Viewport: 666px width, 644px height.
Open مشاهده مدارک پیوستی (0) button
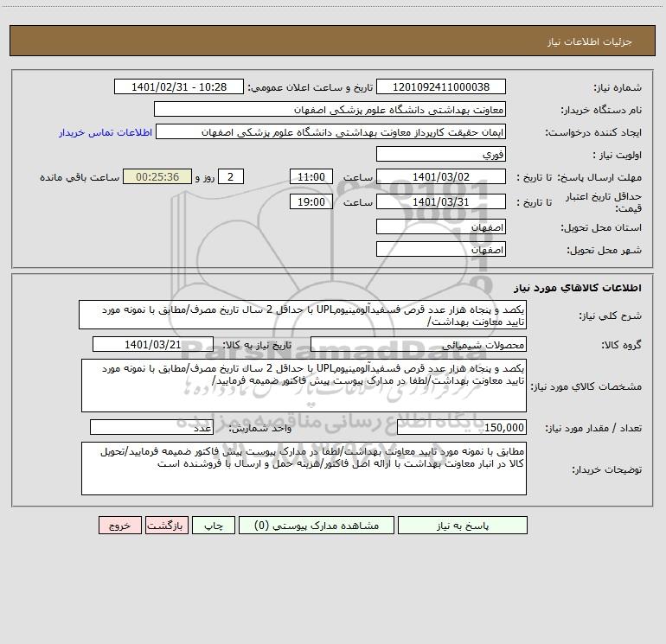pyautogui.click(x=317, y=526)
